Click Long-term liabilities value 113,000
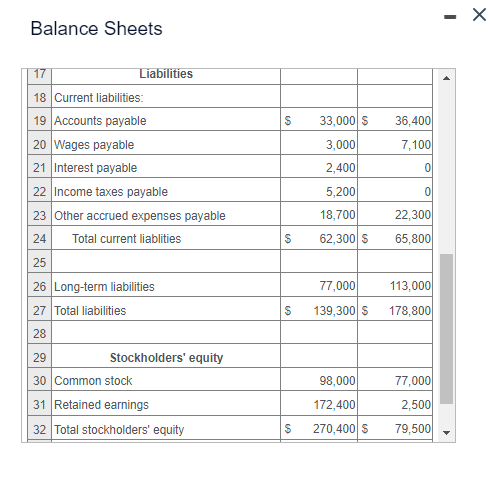 point(410,286)
